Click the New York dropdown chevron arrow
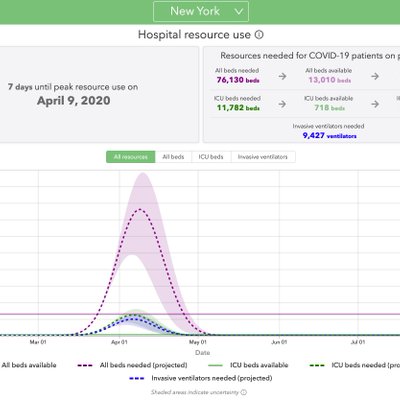400x400 pixels. [239, 12]
